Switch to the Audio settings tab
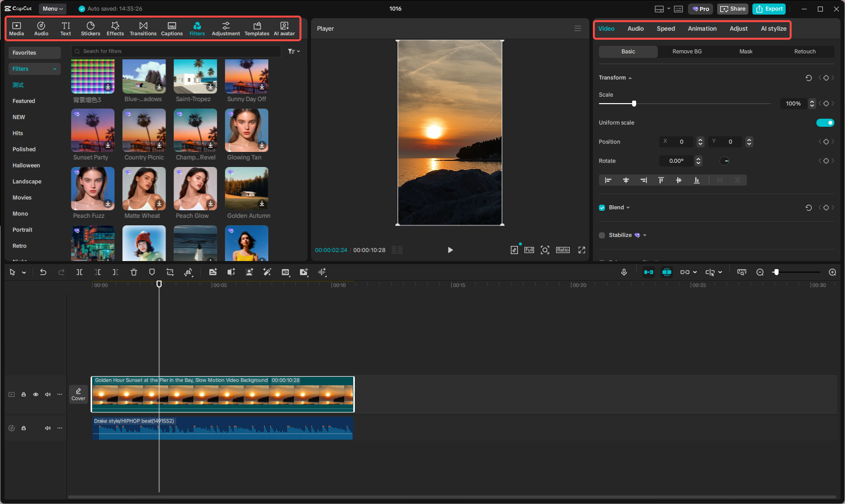Viewport: 845px width, 504px height. [635, 29]
